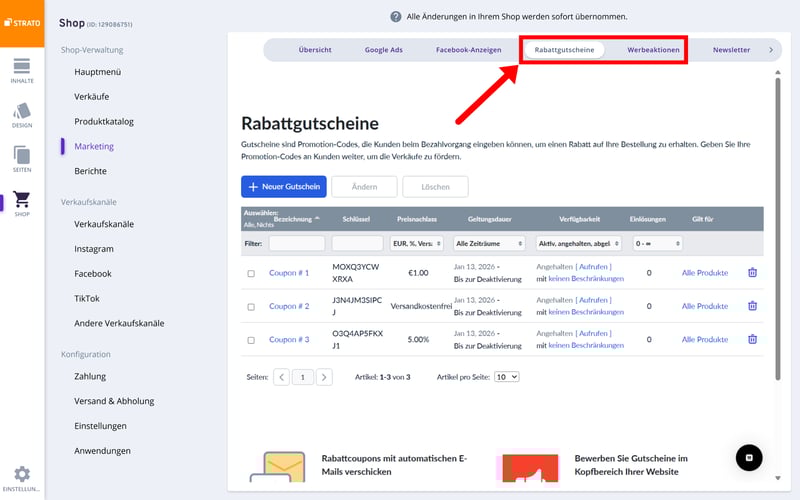Screen dimensions: 800x500
Task: Change the Artikel pro Seite dropdown
Action: click(x=507, y=377)
